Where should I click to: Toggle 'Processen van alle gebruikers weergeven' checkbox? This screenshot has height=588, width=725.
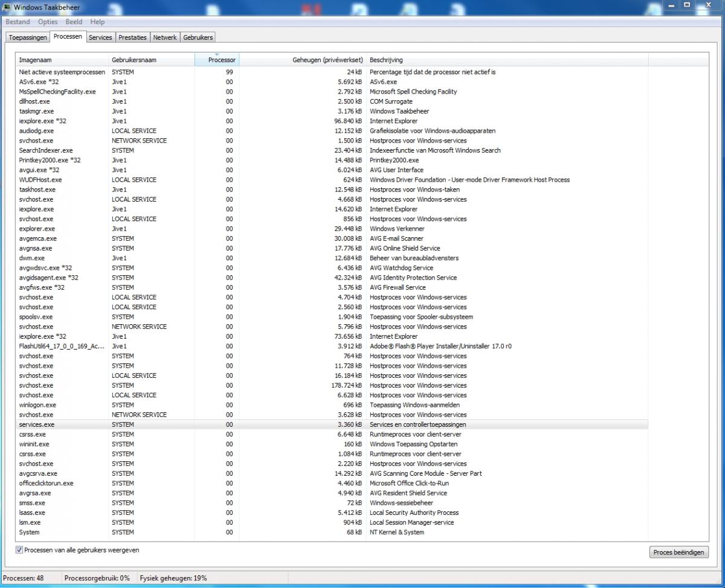pyautogui.click(x=19, y=550)
